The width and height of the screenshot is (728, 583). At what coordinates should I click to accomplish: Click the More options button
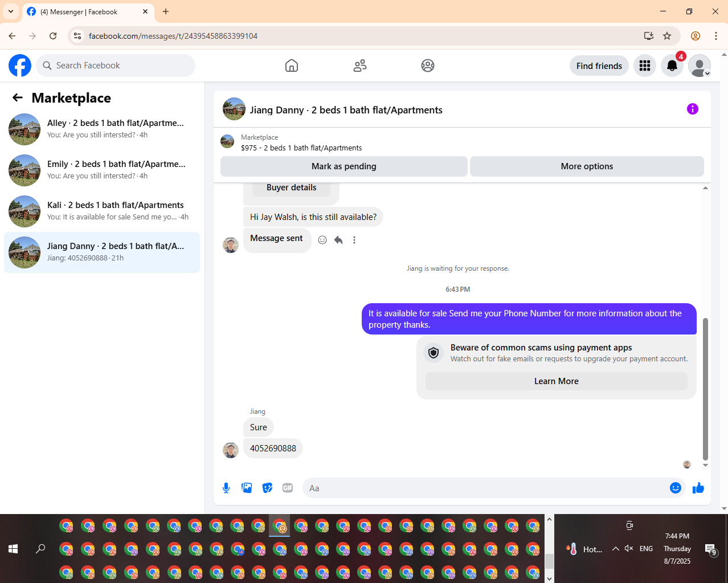pyautogui.click(x=587, y=166)
